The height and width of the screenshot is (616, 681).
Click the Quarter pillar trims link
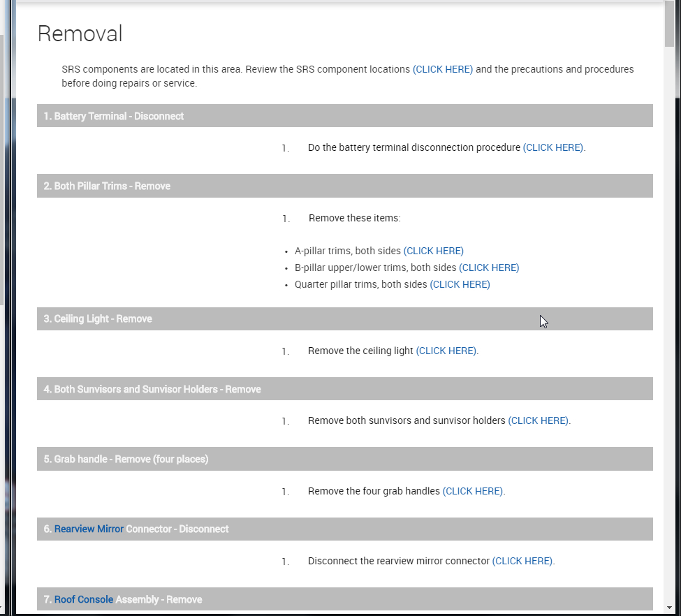click(x=460, y=284)
